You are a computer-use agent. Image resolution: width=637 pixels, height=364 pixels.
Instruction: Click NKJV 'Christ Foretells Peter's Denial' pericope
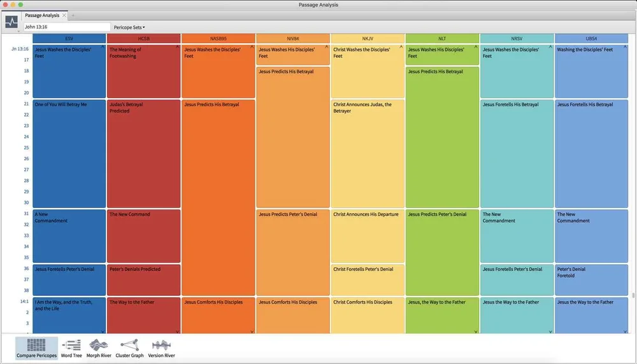[x=368, y=279]
